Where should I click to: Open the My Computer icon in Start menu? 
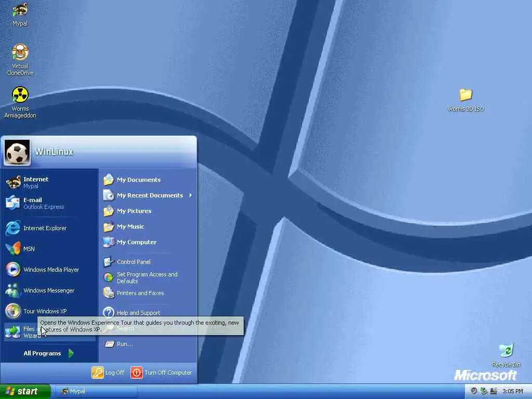coord(109,242)
